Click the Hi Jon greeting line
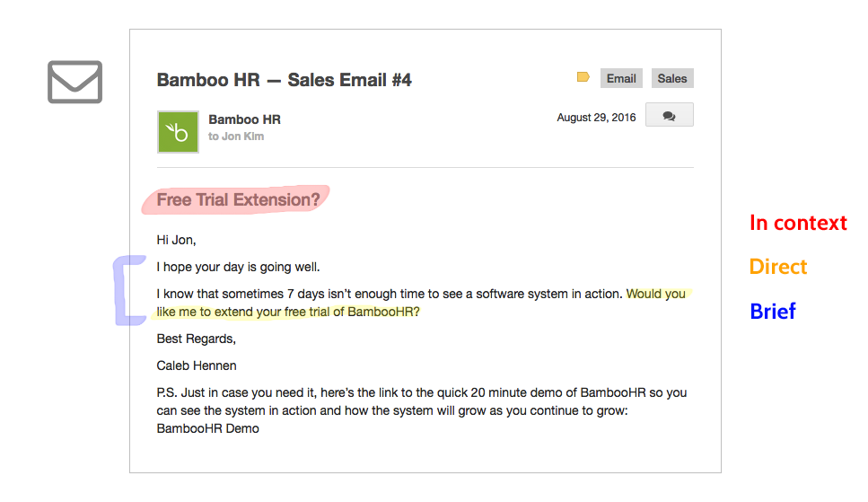 (176, 240)
